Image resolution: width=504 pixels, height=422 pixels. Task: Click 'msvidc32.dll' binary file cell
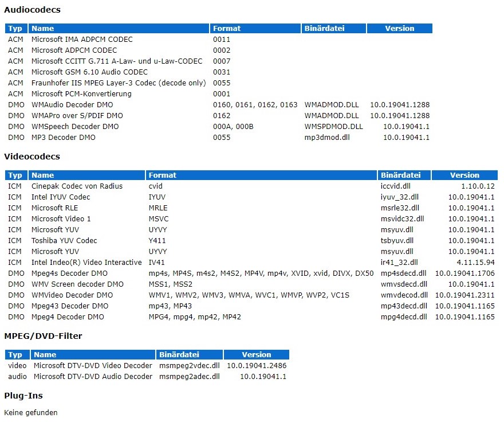tap(402, 219)
